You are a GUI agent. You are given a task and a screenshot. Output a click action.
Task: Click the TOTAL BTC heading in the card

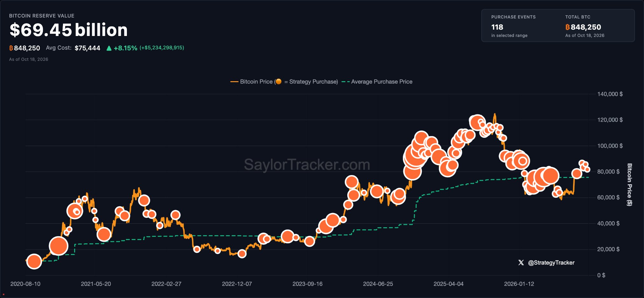coord(578,17)
